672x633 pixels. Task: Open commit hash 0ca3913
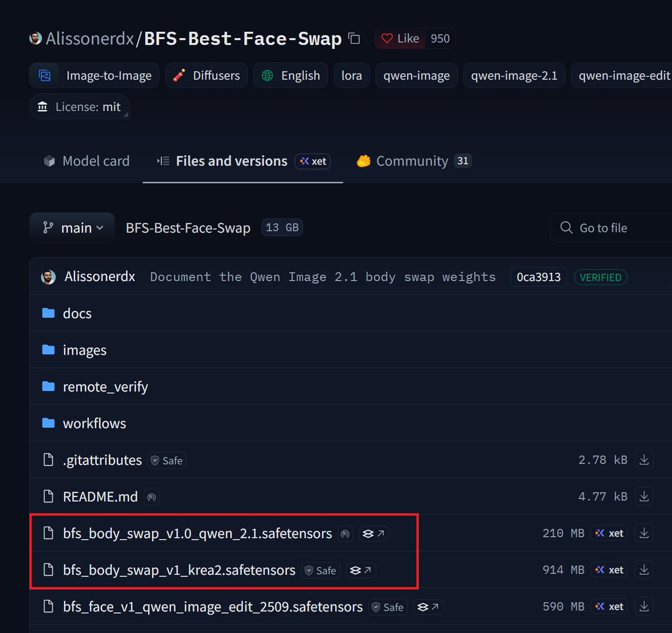[539, 277]
